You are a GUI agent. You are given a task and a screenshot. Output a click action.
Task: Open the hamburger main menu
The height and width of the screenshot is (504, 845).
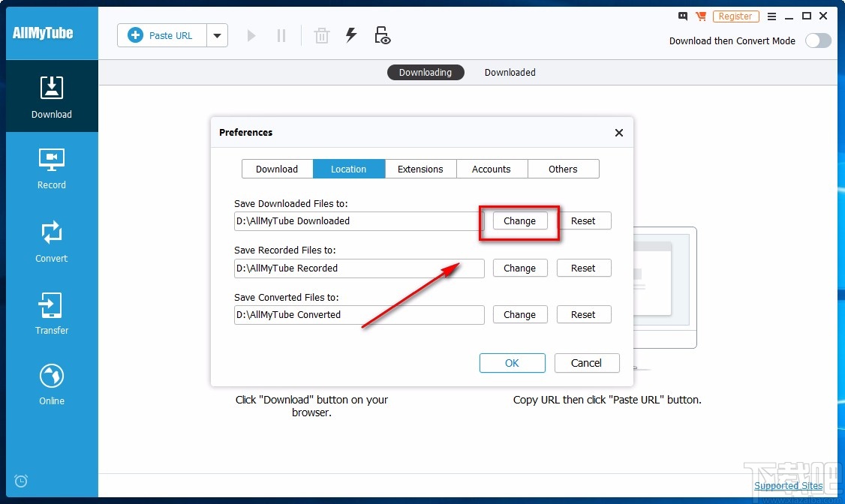coord(771,16)
